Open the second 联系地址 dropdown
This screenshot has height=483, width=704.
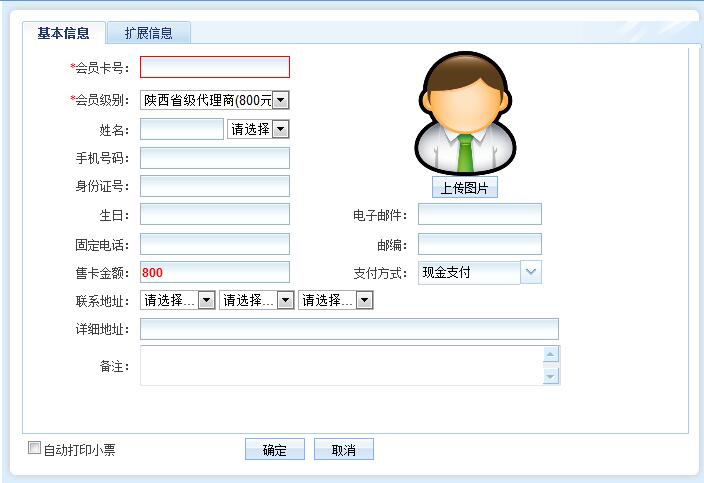click(285, 300)
